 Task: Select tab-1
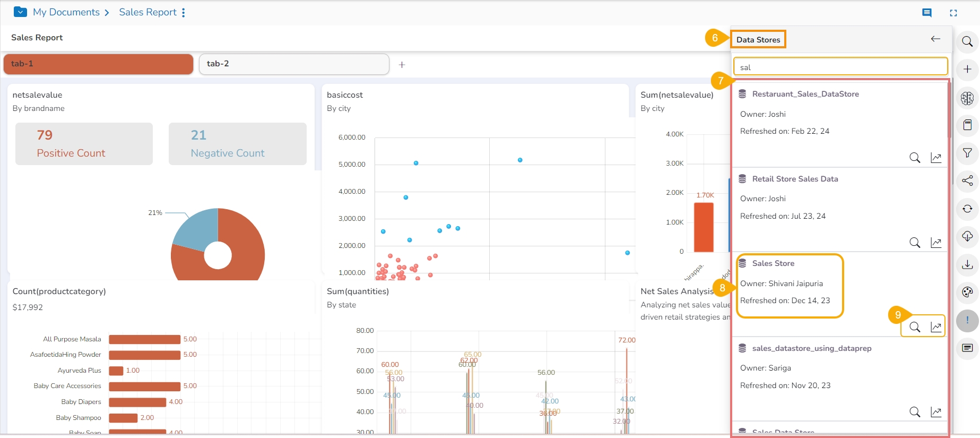click(x=98, y=64)
